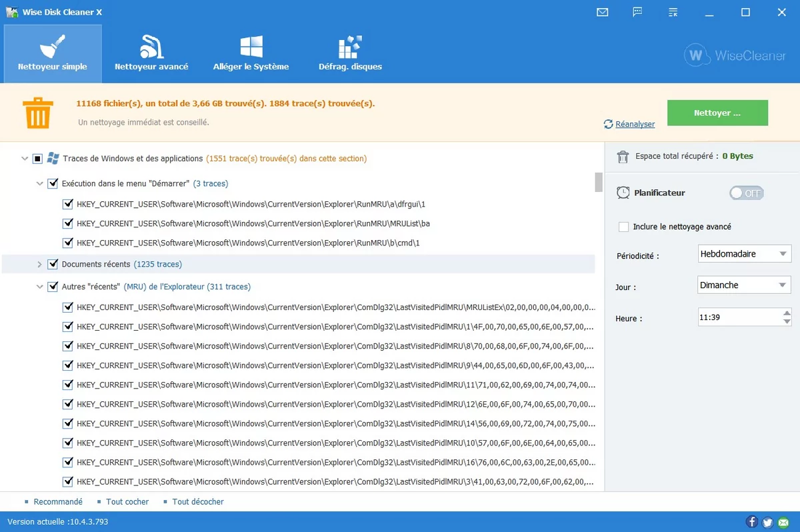This screenshot has height=532, width=800.
Task: Uncheck the LastVisitedPidlMRU\MRUListEx entry checkbox
Action: [67, 307]
